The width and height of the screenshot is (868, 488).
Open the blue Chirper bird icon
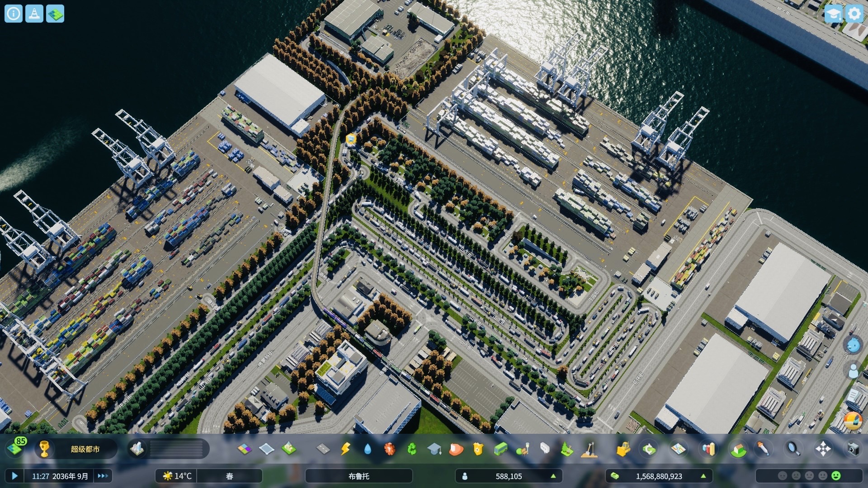click(x=853, y=345)
